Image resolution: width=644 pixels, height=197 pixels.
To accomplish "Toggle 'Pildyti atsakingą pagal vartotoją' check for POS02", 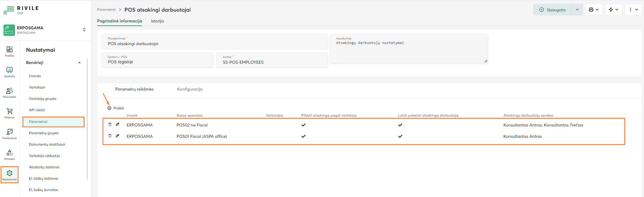I will (x=303, y=125).
